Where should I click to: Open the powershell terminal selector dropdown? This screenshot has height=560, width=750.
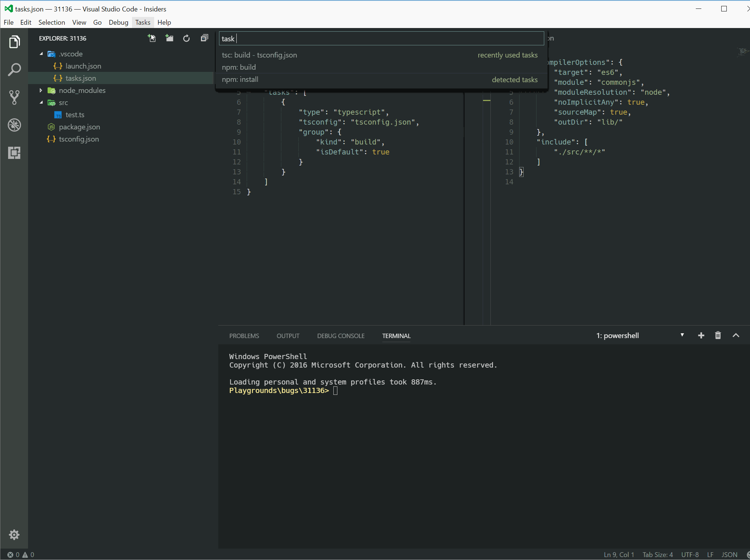(x=640, y=335)
